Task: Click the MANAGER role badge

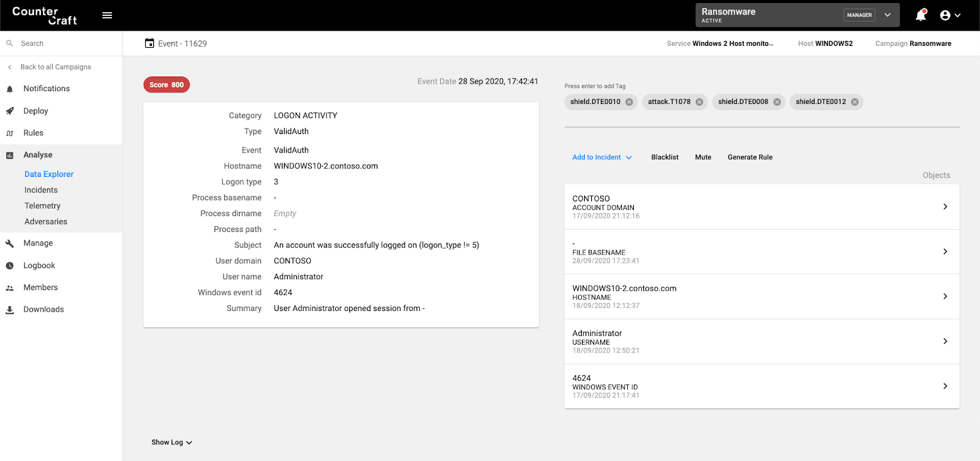Action: 859,15
